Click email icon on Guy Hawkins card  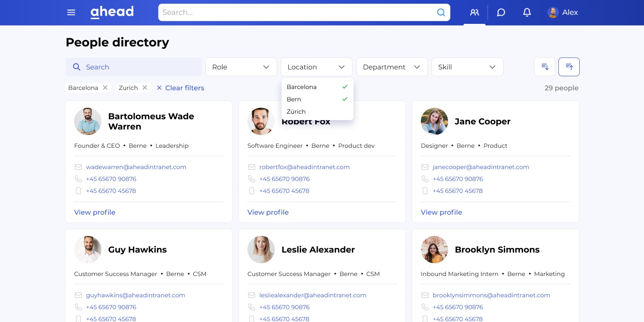pyautogui.click(x=78, y=295)
